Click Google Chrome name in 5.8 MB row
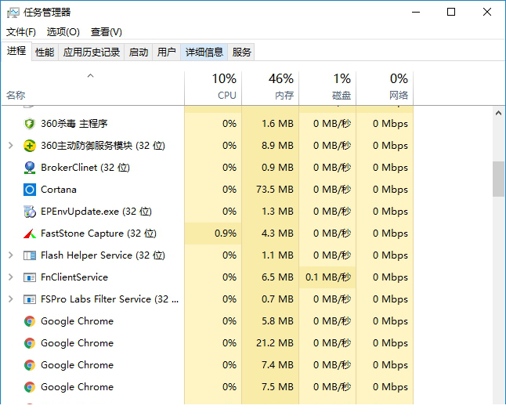 click(x=77, y=321)
